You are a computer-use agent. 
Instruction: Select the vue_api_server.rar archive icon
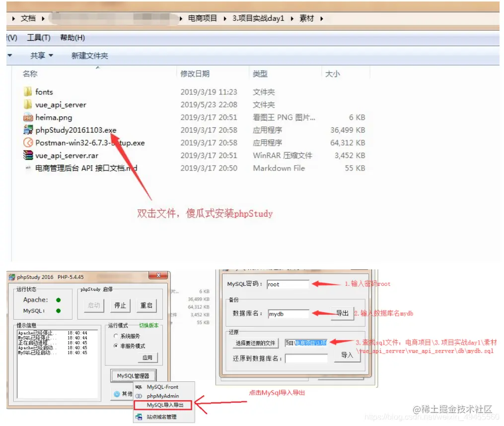(28, 156)
